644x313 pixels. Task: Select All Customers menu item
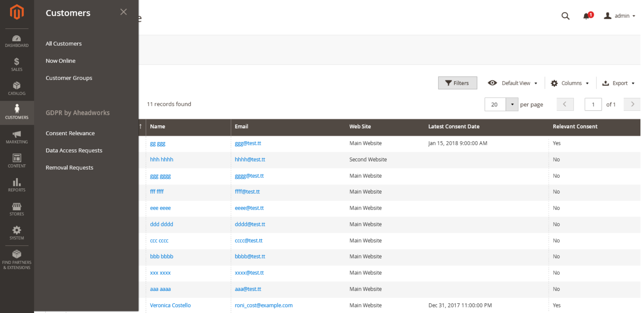click(63, 44)
